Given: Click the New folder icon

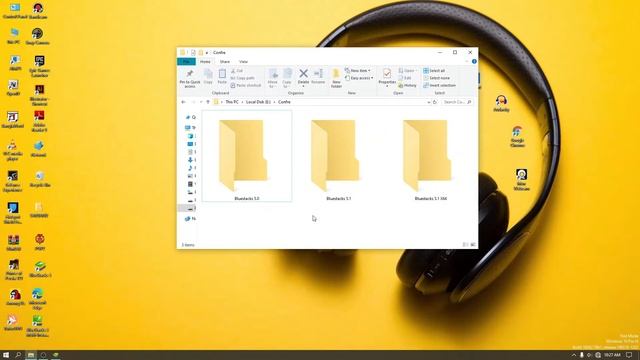Looking at the screenshot, I should click(336, 73).
